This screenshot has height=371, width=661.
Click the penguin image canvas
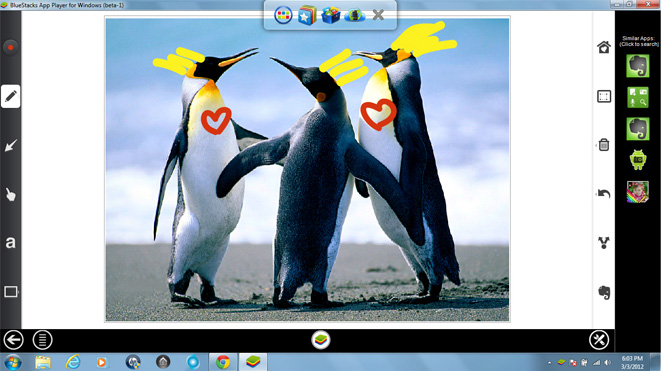click(307, 169)
